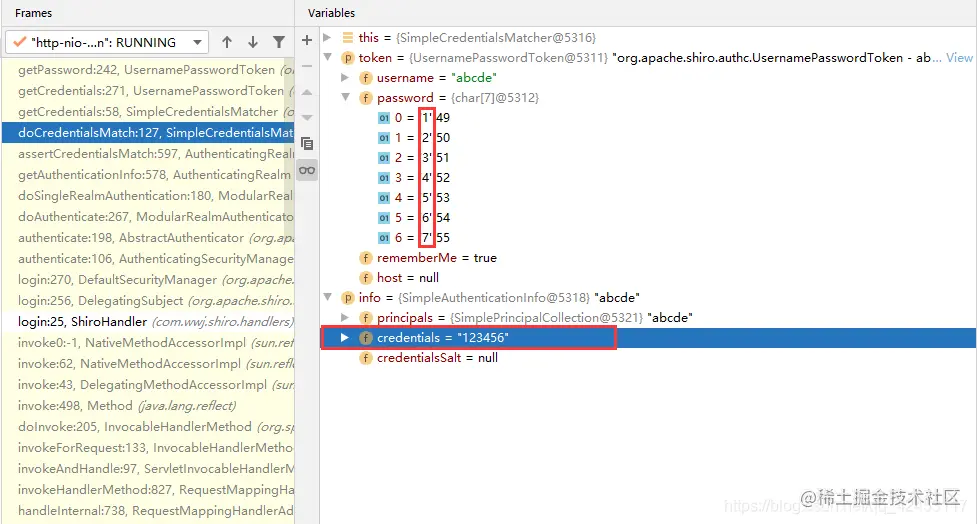Select frame invoke0:-1, NativeMethodAccessorImpl
Viewport: 977px width, 524px height.
pyautogui.click(x=148, y=343)
